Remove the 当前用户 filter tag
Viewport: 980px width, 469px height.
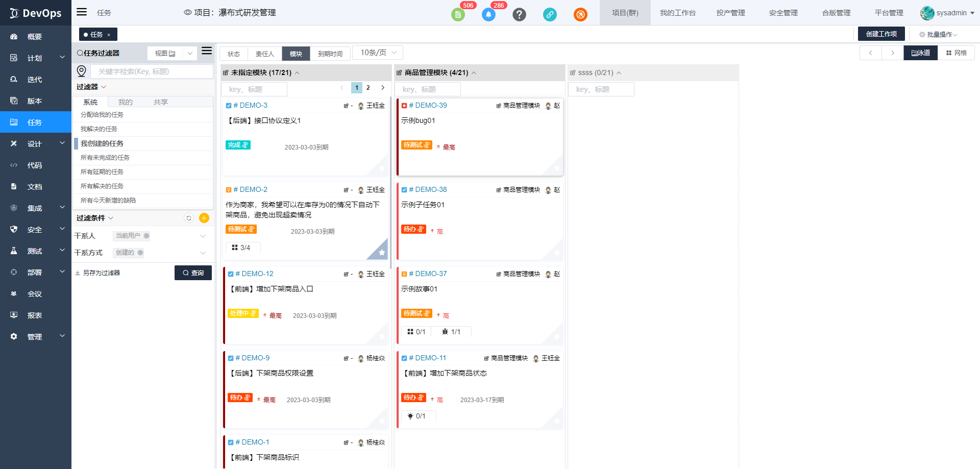pyautogui.click(x=146, y=236)
